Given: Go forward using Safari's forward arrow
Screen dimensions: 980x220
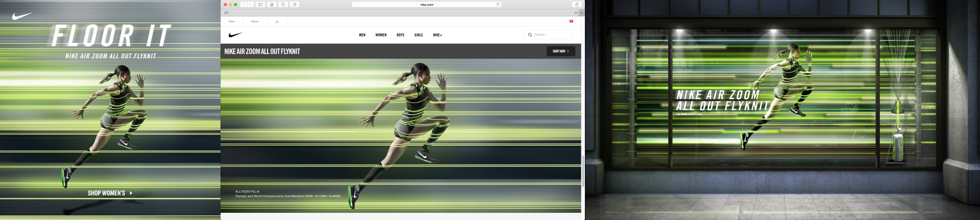Looking at the screenshot, I should (250, 5).
